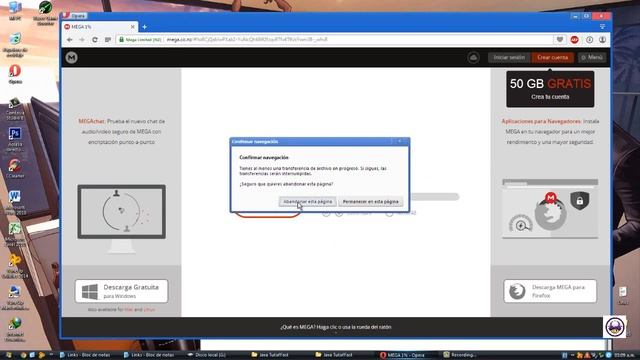Open the Opera speed dial grid icon

pyautogui.click(x=108, y=40)
